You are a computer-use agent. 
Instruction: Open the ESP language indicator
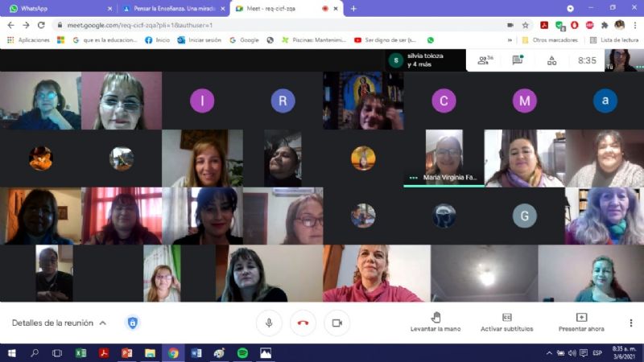(597, 353)
